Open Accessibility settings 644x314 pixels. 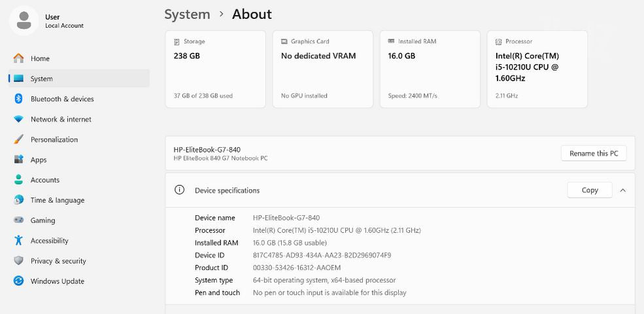[79, 241]
